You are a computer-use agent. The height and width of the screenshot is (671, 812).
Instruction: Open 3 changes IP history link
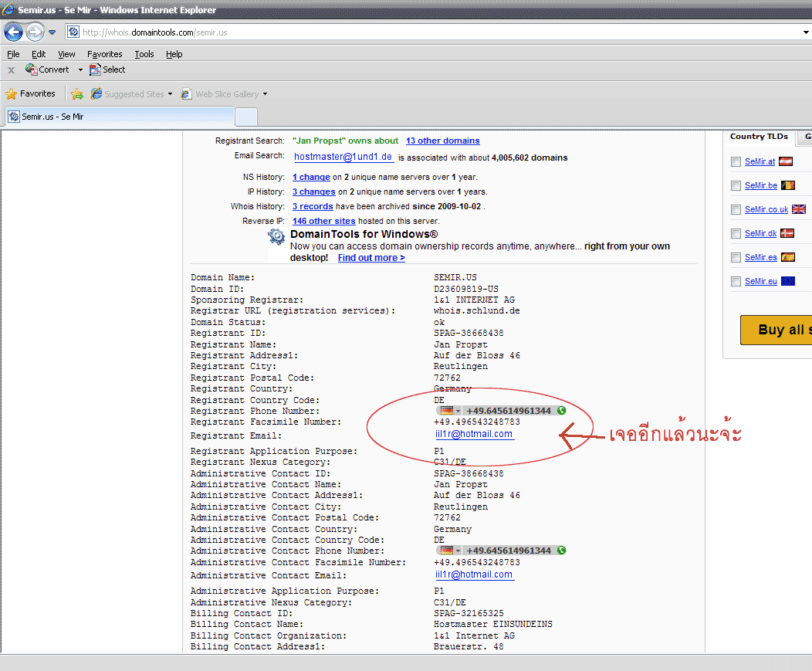(314, 191)
